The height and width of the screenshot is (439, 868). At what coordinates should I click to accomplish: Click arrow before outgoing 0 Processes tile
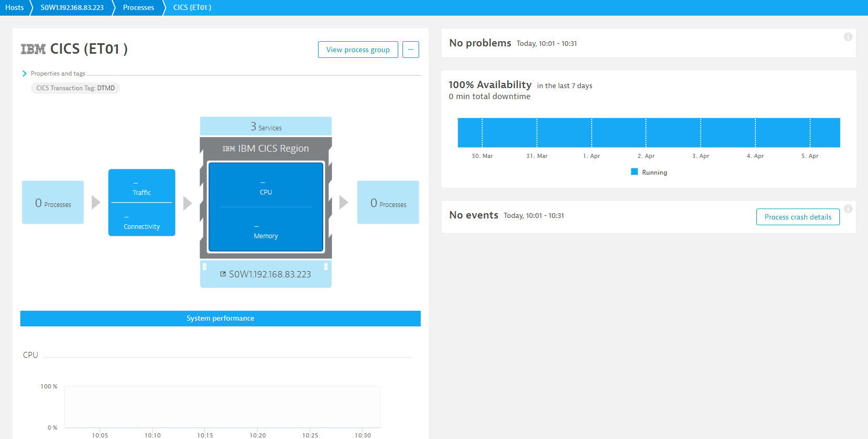pyautogui.click(x=344, y=202)
